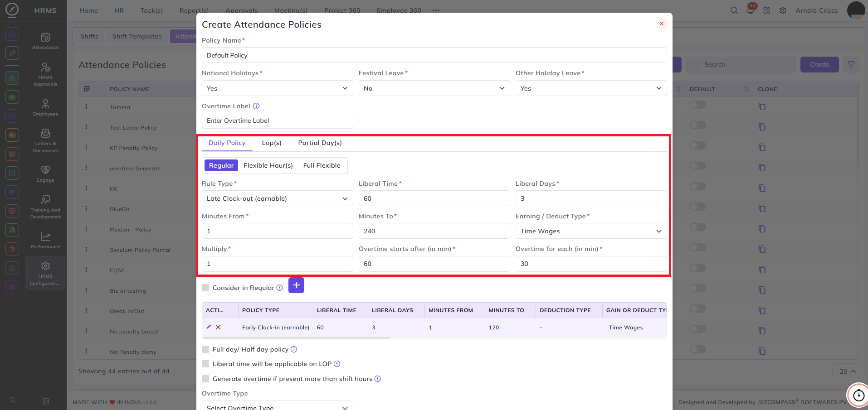
Task: Open HRMS Configuration in sidebar
Action: (45, 273)
